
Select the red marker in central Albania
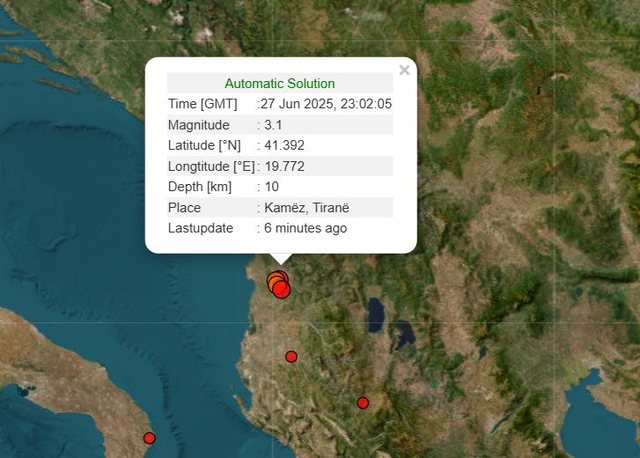(291, 357)
